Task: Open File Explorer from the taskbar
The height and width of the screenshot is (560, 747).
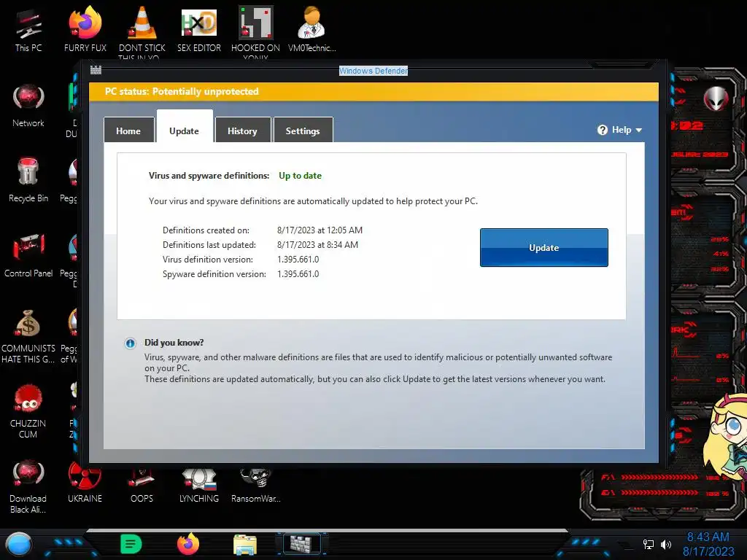Action: pyautogui.click(x=245, y=544)
